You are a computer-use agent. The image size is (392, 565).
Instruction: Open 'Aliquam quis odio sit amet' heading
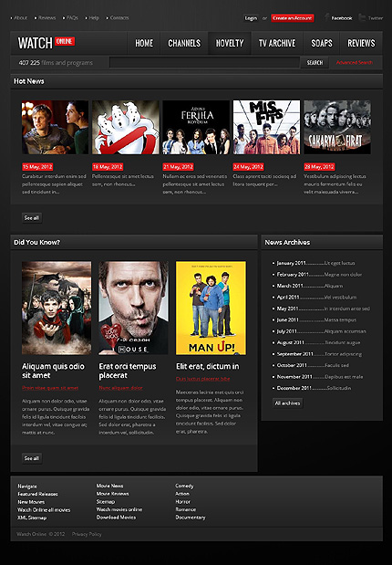pyautogui.click(x=53, y=371)
